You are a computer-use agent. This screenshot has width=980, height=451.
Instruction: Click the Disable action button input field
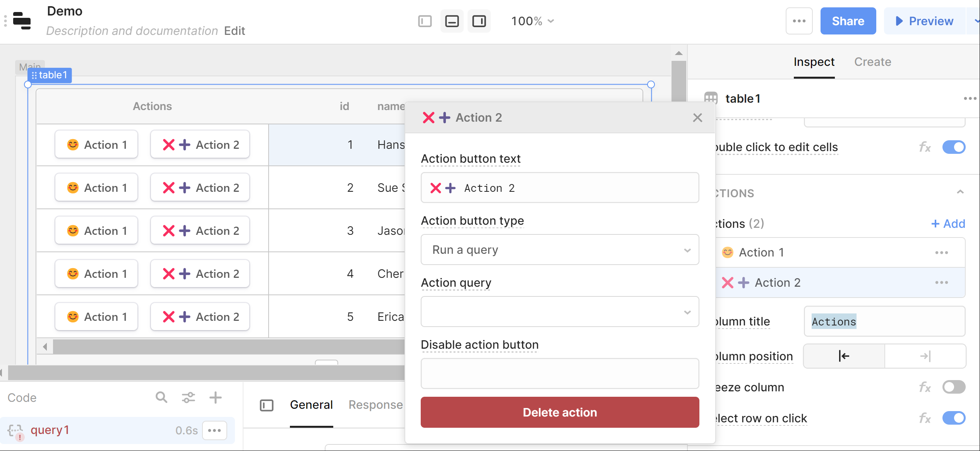[x=560, y=373]
